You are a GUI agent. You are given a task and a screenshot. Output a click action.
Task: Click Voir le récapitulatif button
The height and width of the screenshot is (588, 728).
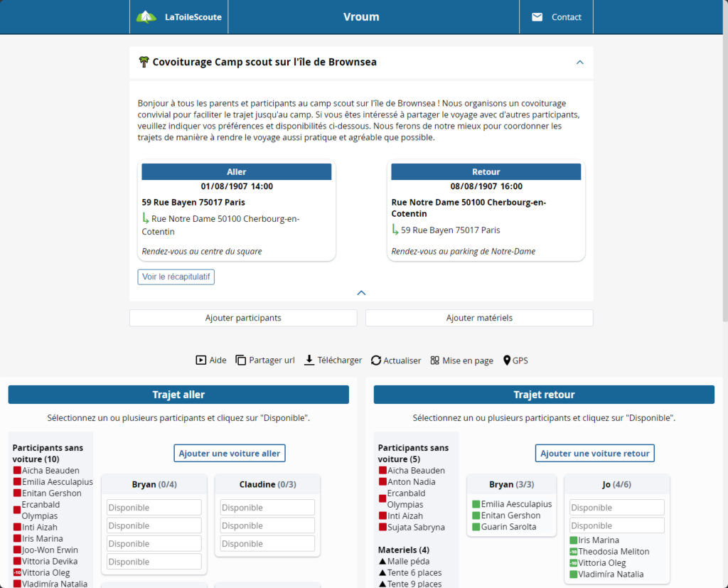point(176,277)
